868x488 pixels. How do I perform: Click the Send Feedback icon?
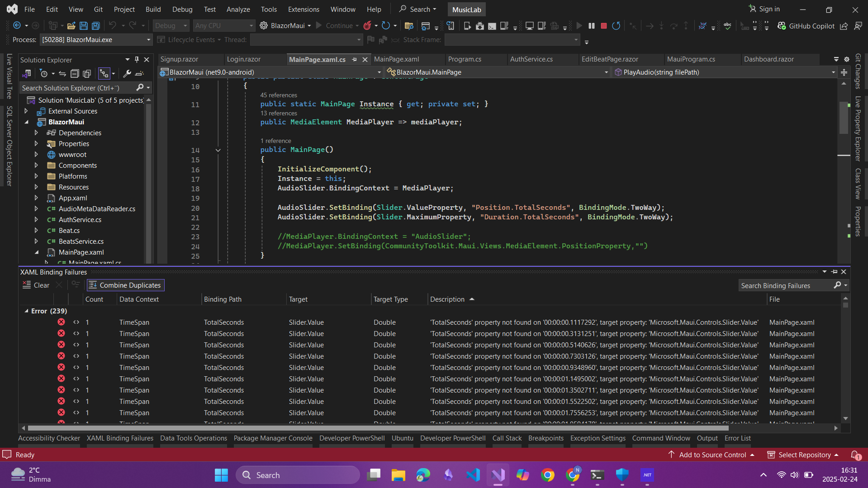[x=858, y=26]
